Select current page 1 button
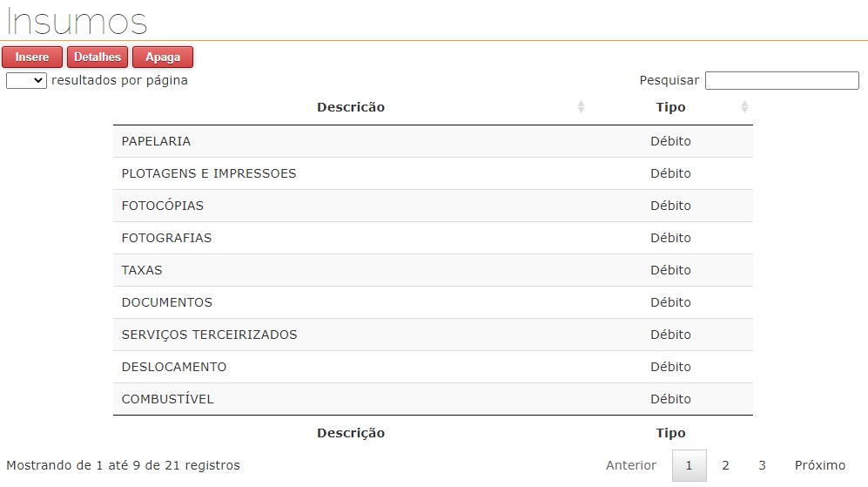This screenshot has height=487, width=868. 689,465
